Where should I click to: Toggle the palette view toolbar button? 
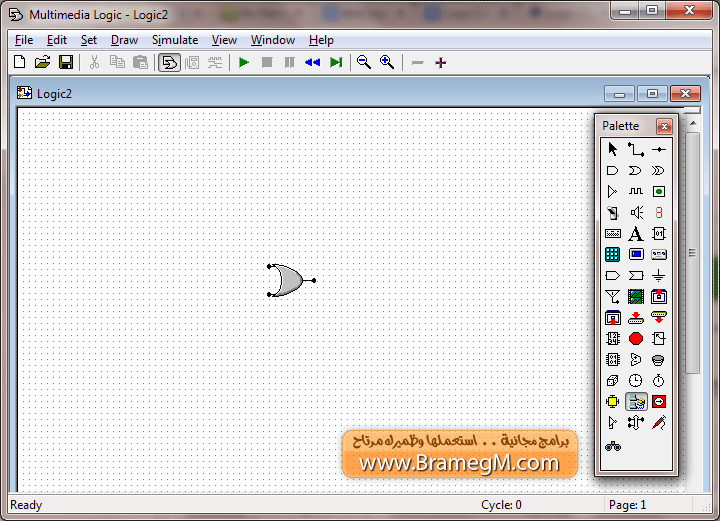169,62
